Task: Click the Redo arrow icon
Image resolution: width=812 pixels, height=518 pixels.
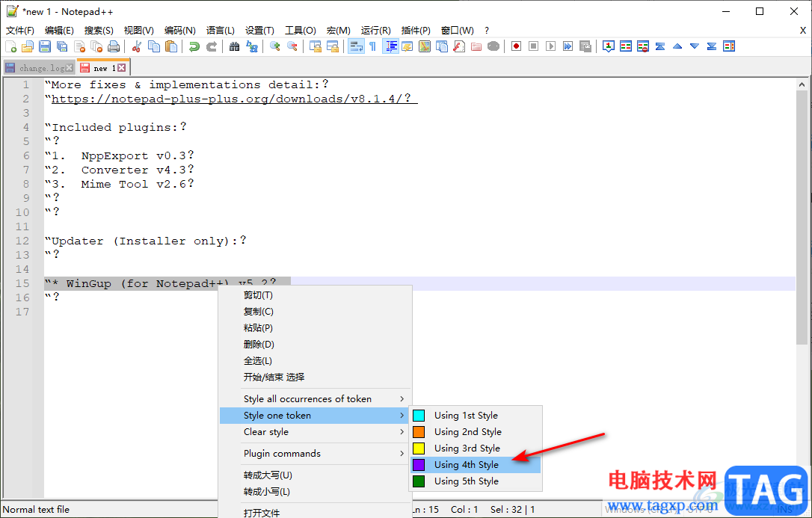Action: (212, 46)
